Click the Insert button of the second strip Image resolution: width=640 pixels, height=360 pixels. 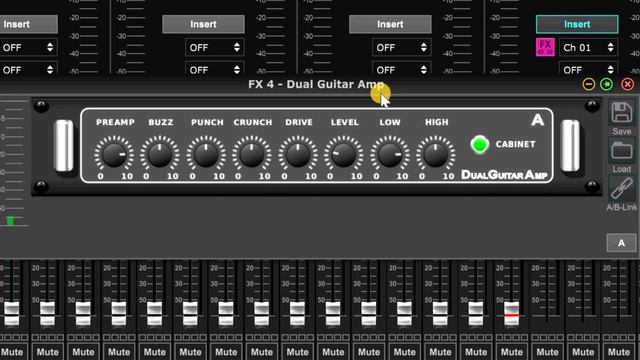203,24
